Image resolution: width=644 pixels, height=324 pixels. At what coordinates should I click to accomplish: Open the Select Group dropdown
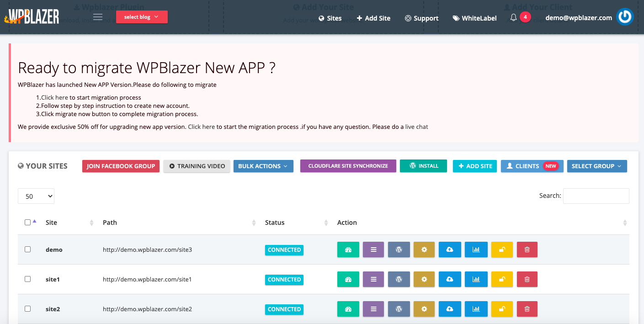597,166
